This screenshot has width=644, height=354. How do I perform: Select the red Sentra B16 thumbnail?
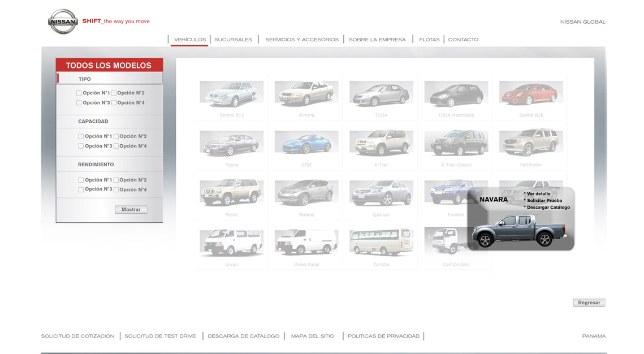point(531,94)
